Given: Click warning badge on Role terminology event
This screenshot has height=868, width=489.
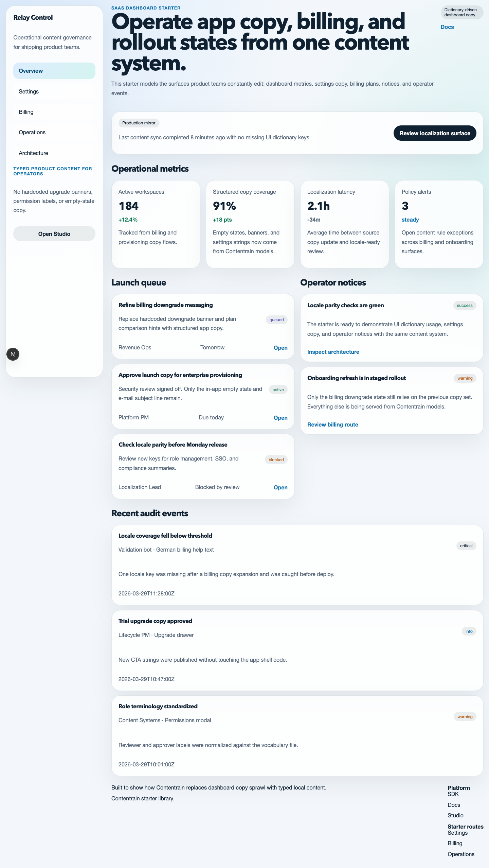Looking at the screenshot, I should [465, 717].
